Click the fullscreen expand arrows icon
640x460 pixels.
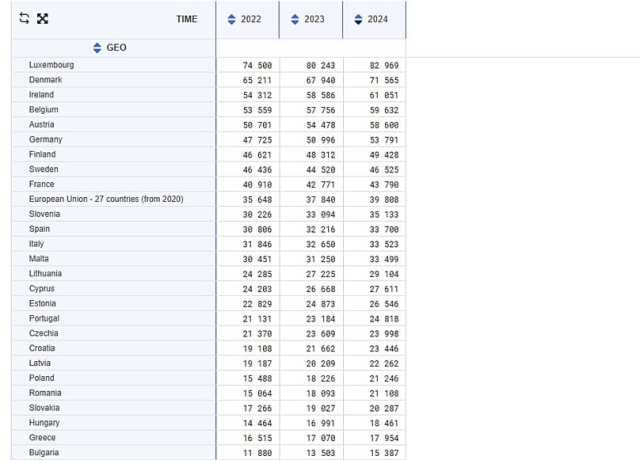click(42, 19)
